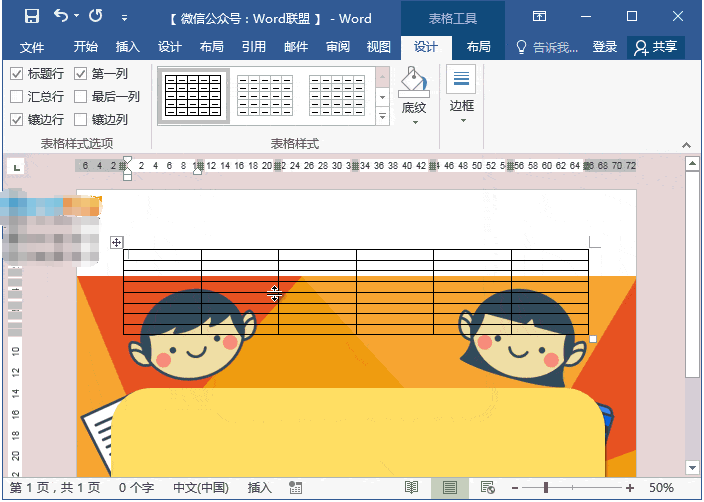Screen dimensions: 704x502
Task: Click the 登录 sign-in link
Action: pyautogui.click(x=605, y=47)
